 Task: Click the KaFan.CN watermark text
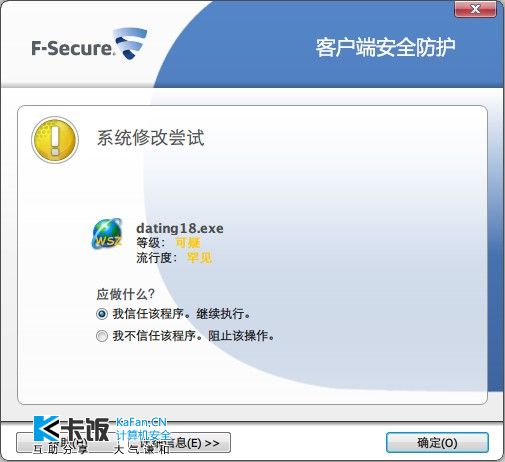[x=141, y=422]
